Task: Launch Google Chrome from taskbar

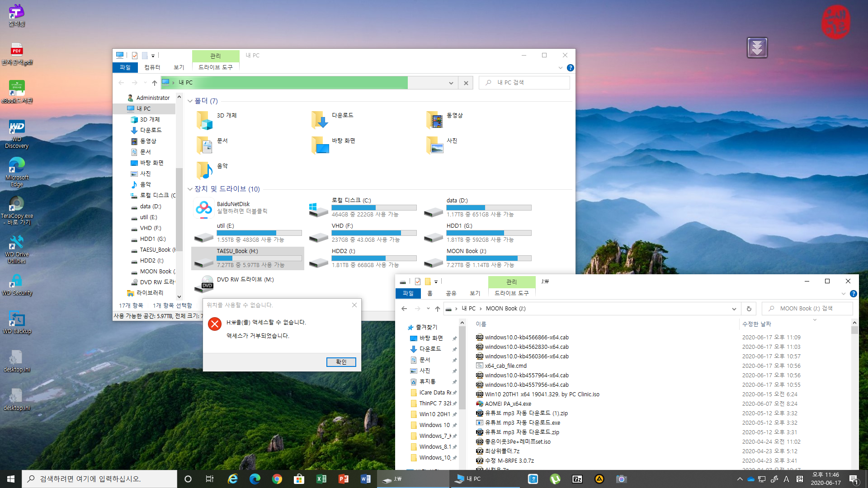Action: (x=277, y=479)
